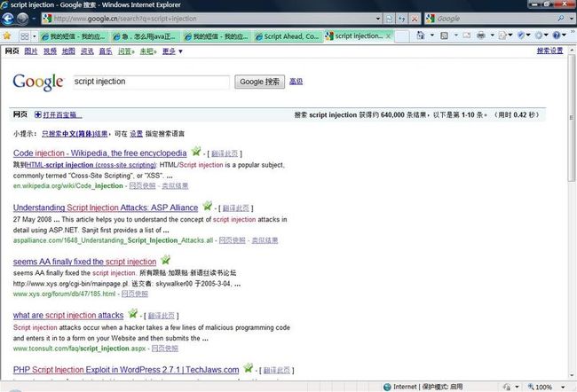This screenshot has width=577, height=392.
Task: Click the 'script injection' search field
Action: pos(151,82)
